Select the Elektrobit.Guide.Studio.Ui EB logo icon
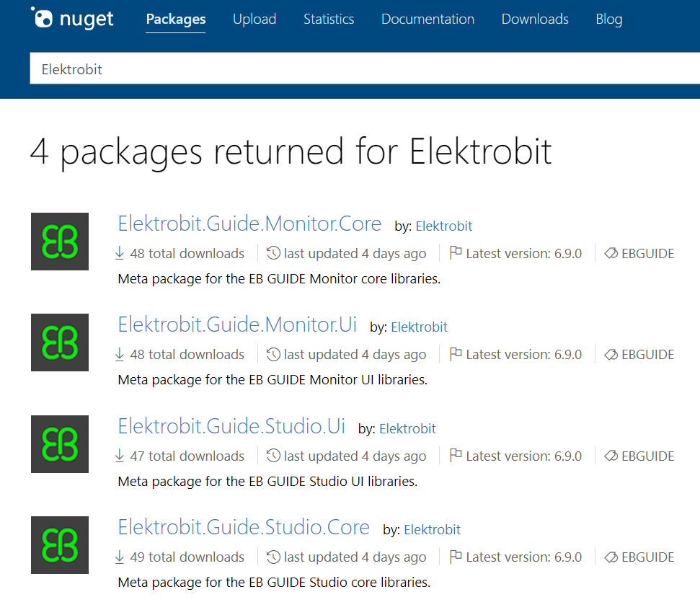The height and width of the screenshot is (610, 700). pos(60,444)
